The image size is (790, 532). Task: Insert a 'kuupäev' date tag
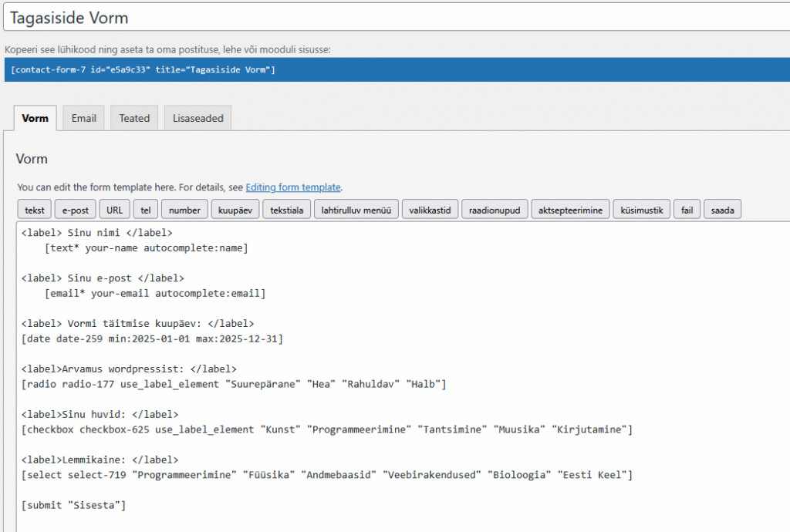tap(234, 210)
